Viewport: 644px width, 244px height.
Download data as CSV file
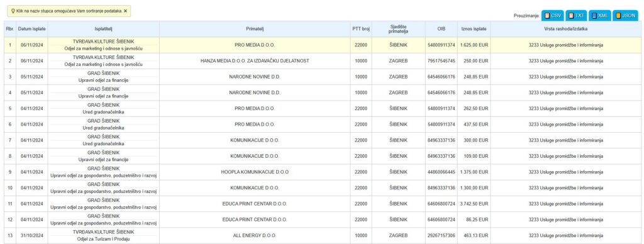[x=552, y=15]
